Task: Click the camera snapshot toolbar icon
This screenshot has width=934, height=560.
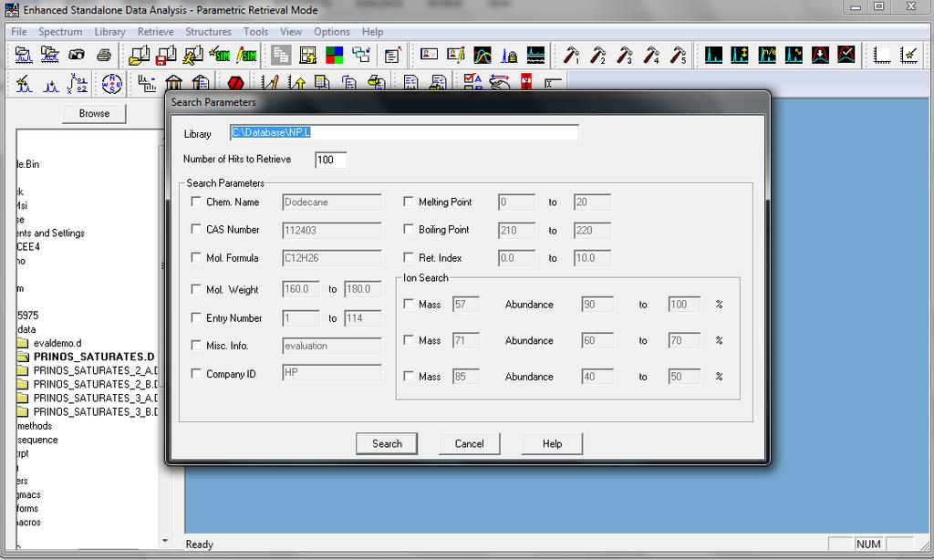Action: [77, 56]
